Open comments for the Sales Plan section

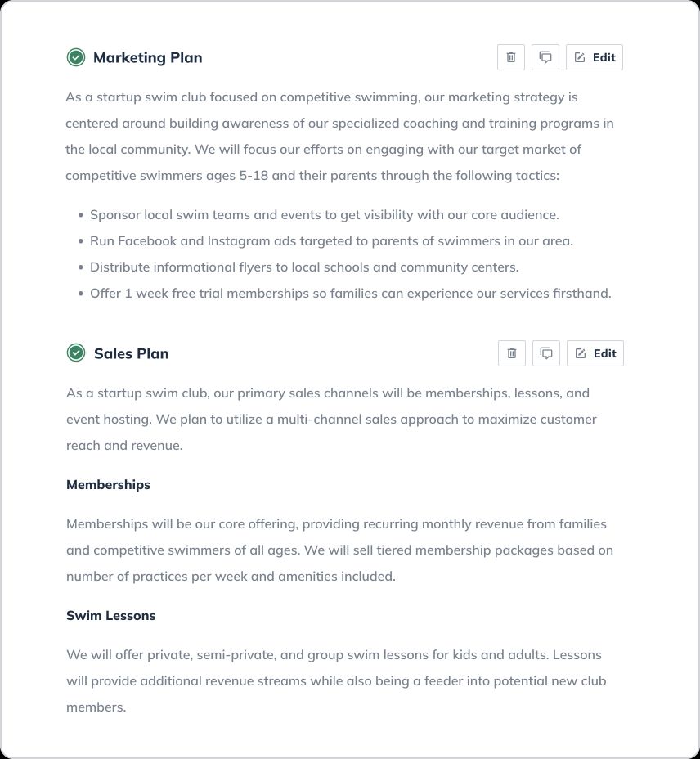coord(546,353)
